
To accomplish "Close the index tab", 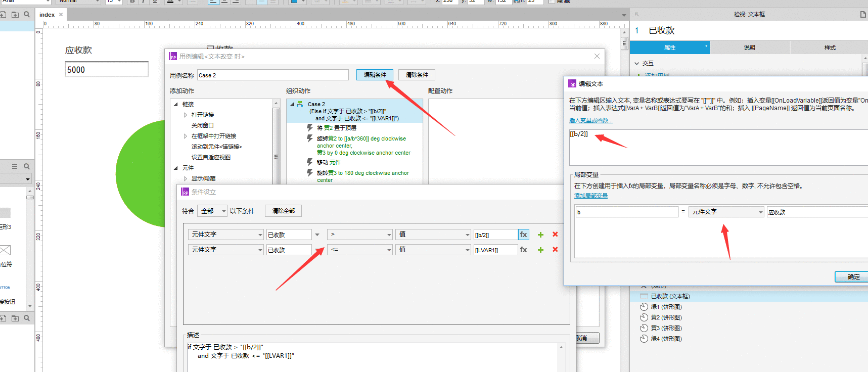I will tap(61, 14).
